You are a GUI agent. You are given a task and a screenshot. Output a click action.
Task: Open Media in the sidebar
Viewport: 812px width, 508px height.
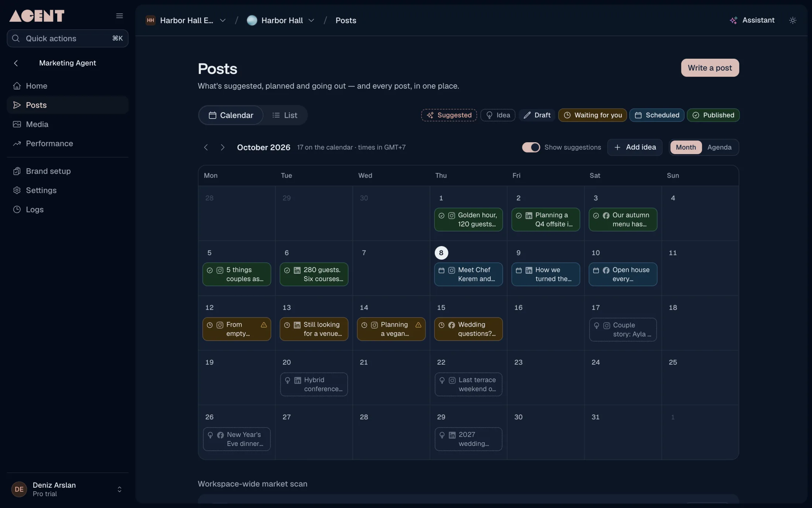click(x=68, y=124)
